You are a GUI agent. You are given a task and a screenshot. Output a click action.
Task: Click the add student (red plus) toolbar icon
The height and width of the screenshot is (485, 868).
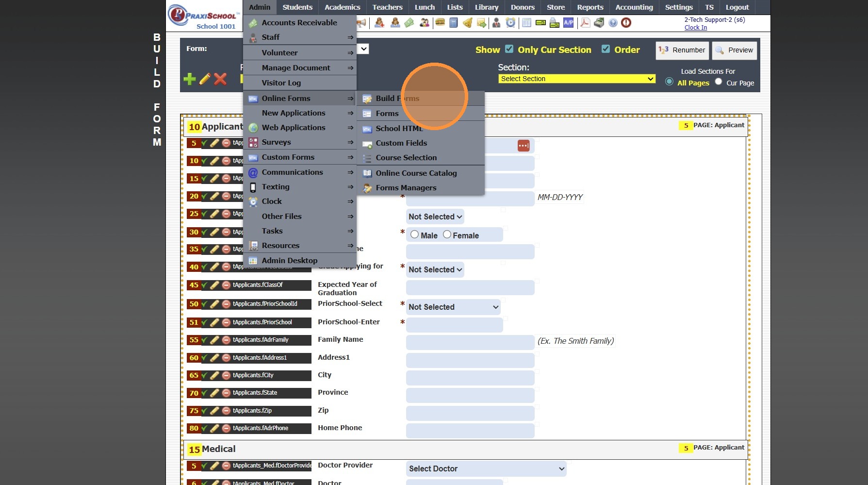pos(379,22)
